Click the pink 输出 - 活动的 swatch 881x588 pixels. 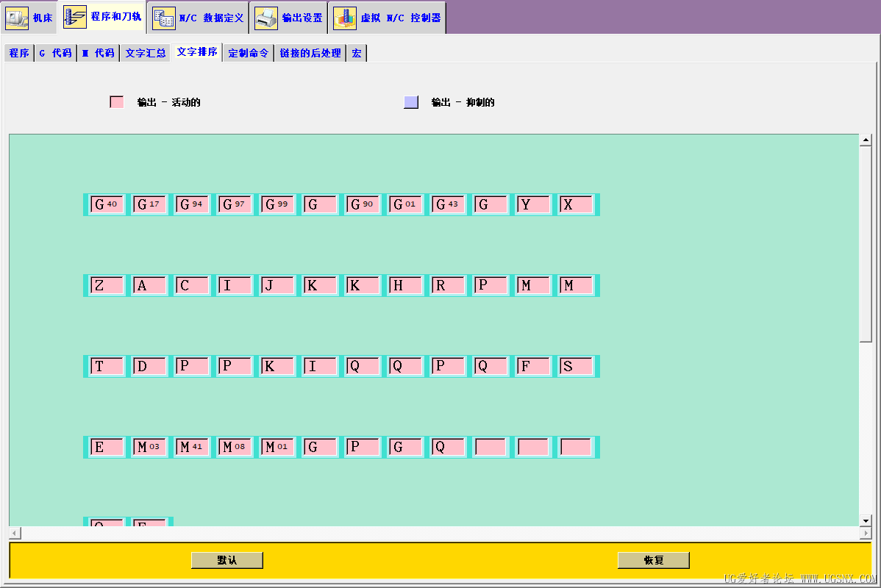(x=116, y=102)
